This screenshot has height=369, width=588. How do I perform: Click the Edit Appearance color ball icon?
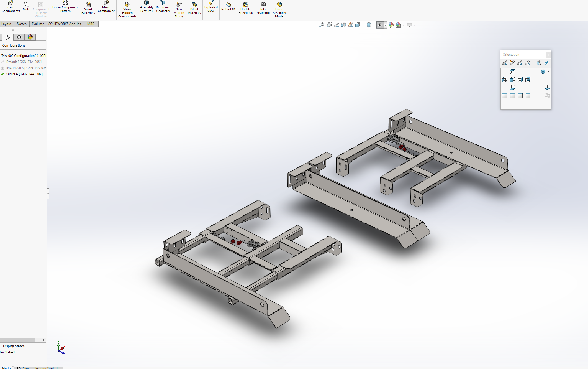click(x=391, y=25)
